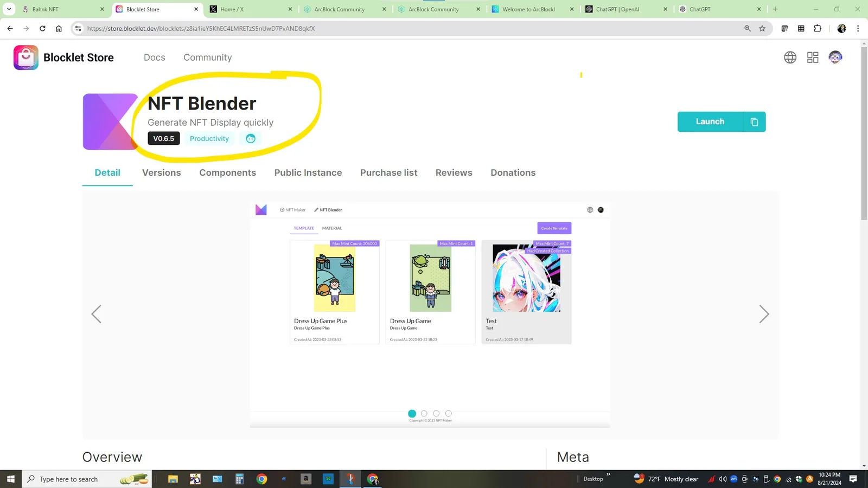Open the language globe selector
868x488 pixels.
tap(790, 57)
